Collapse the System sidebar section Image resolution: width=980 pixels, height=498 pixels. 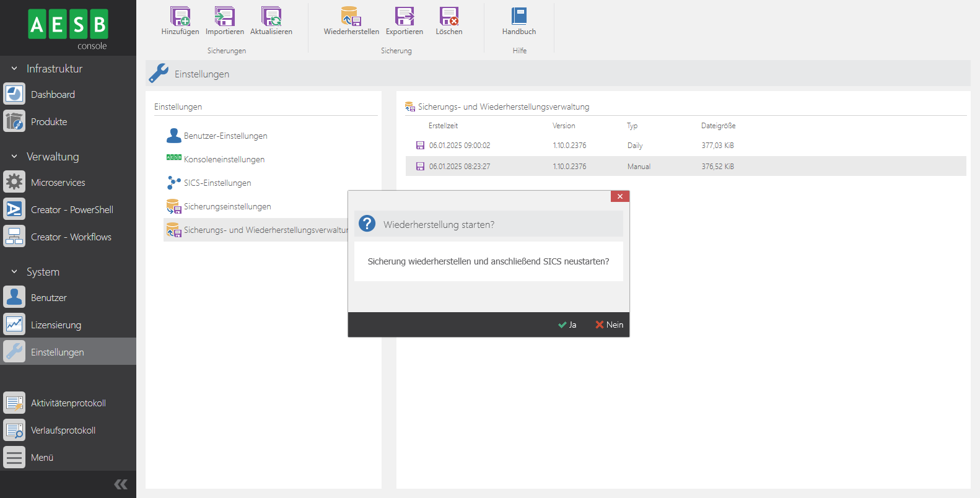pos(14,272)
